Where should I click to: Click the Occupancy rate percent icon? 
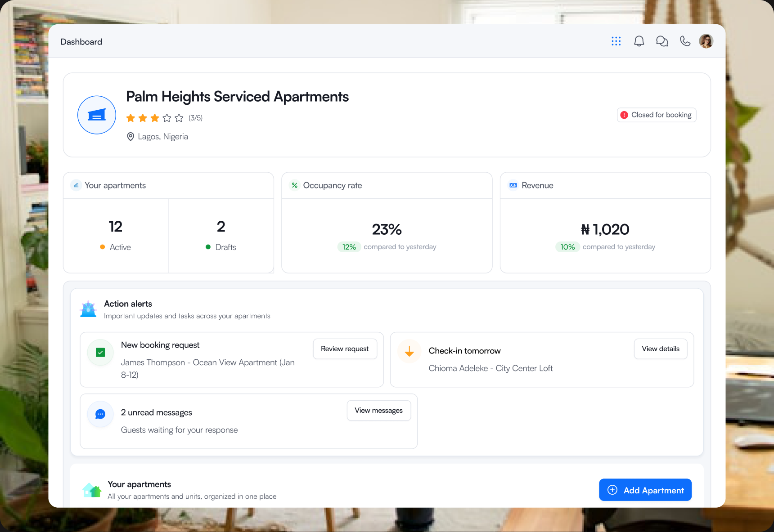click(295, 185)
